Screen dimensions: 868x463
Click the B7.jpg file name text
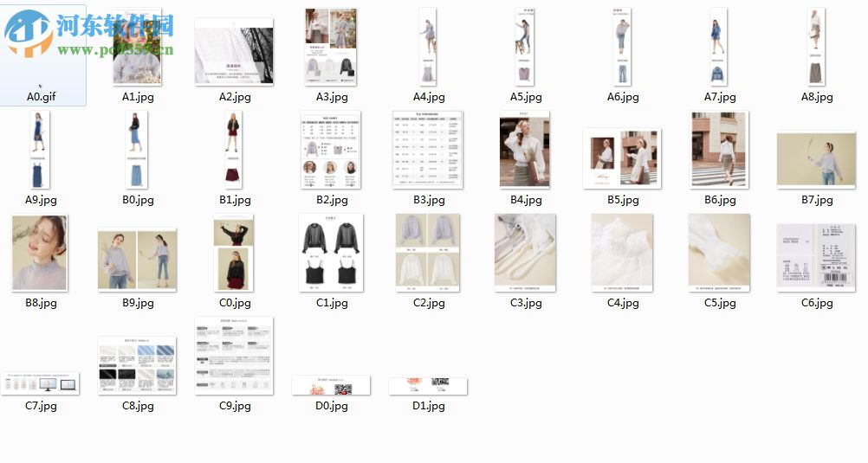(817, 200)
